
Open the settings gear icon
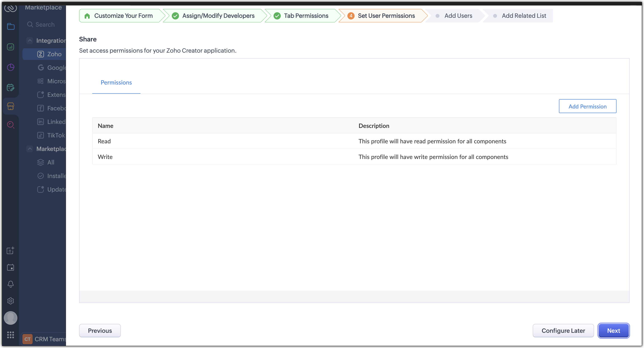pyautogui.click(x=11, y=301)
